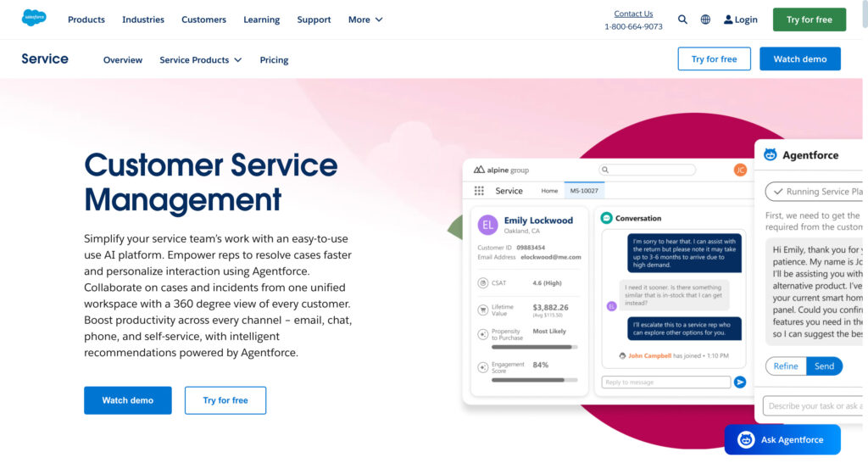Click the elockwood@me.com email address
The image size is (868, 469).
(x=551, y=257)
